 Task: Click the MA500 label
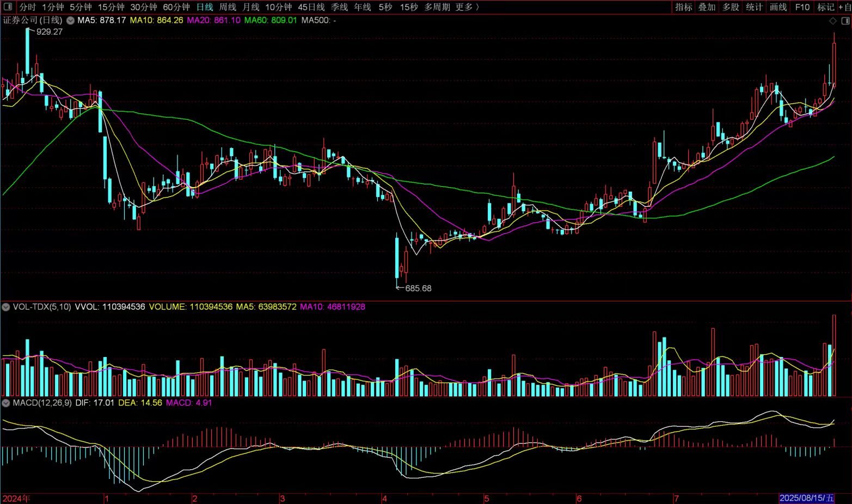(318, 20)
